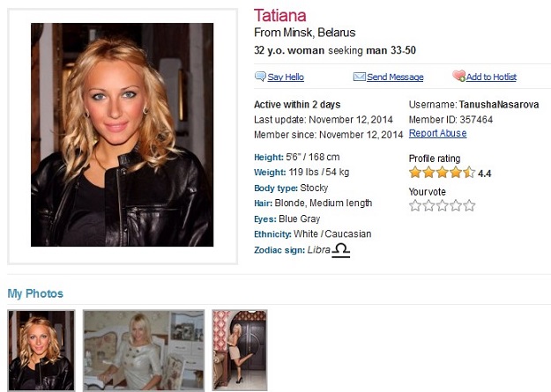Select the third thumbnail in My Photos
551x392 pixels.
[x=239, y=350]
